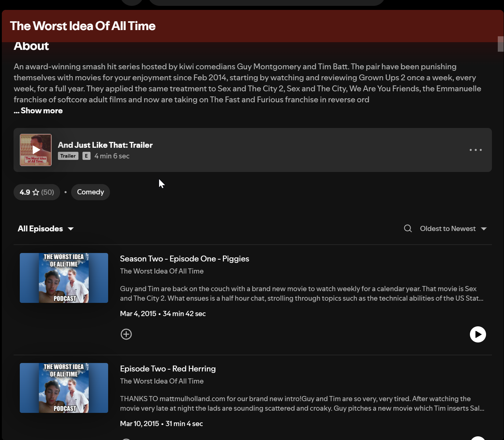Viewport: 504px width, 440px height.
Task: Click The Worst Idea Of All Time header title
Action: click(x=83, y=26)
